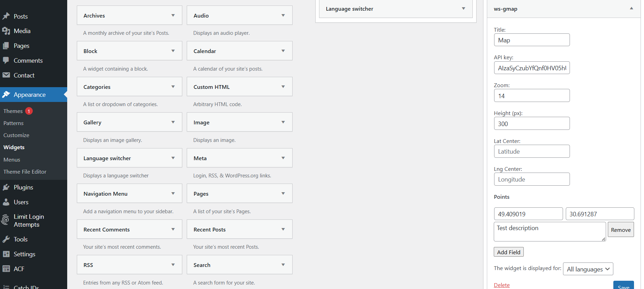Click the Contact envelope icon

pos(6,75)
